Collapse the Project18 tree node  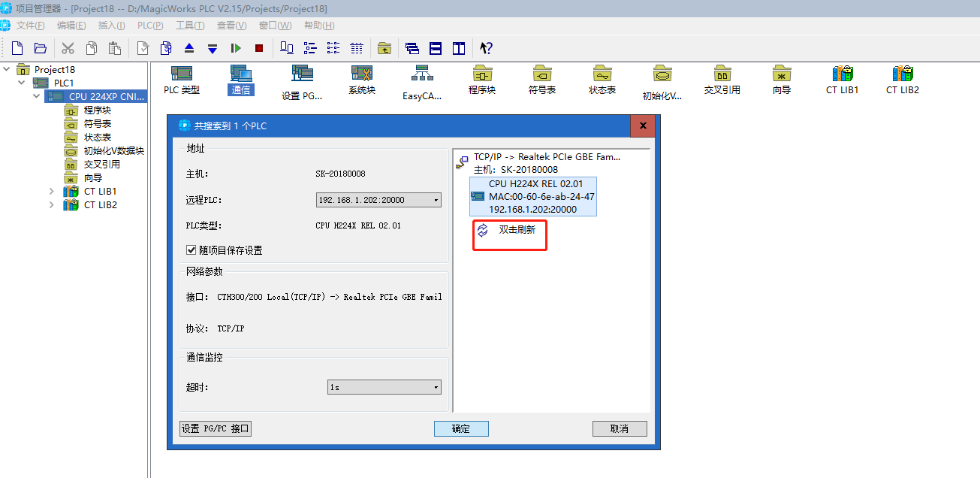[7, 69]
